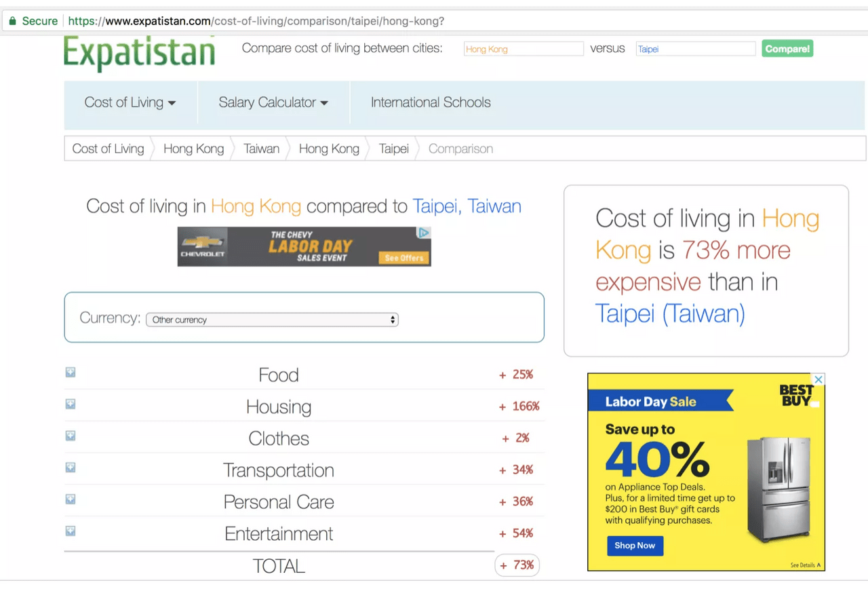This screenshot has width=868, height=589.
Task: Expand the Personal Care details icon
Action: tap(71, 499)
